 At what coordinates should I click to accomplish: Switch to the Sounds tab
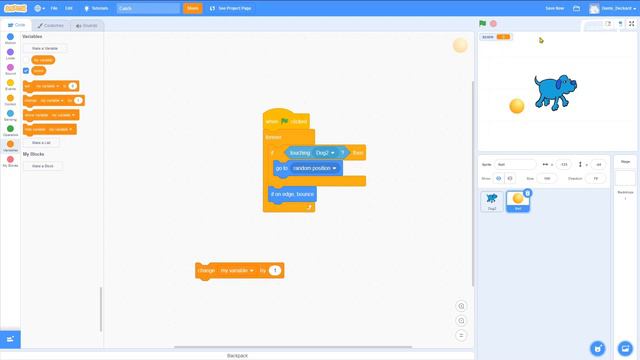coord(87,25)
